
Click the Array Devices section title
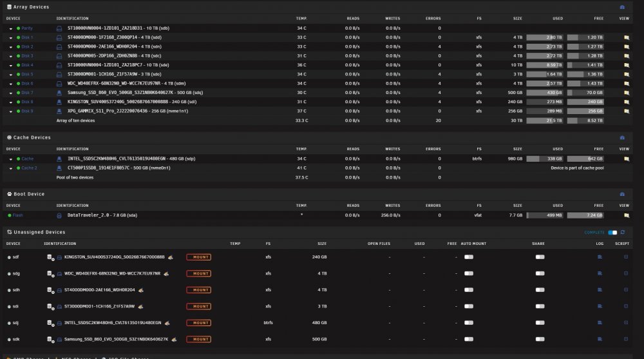point(31,7)
